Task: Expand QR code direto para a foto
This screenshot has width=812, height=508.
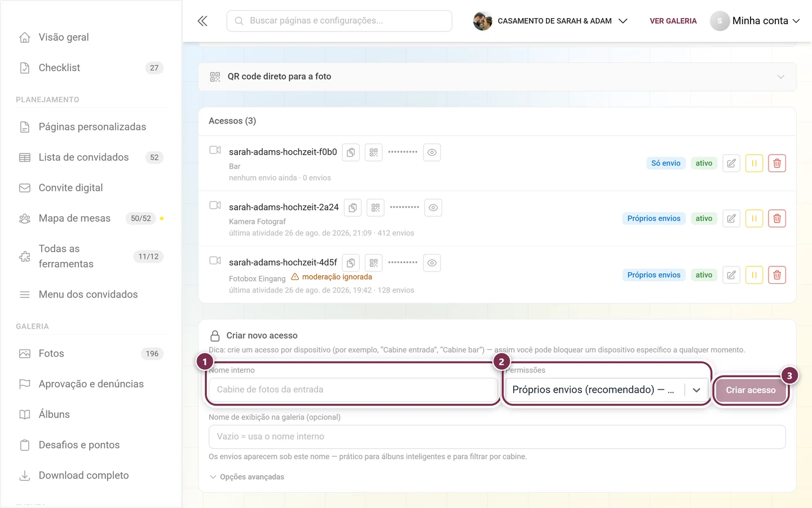Action: coord(497,77)
